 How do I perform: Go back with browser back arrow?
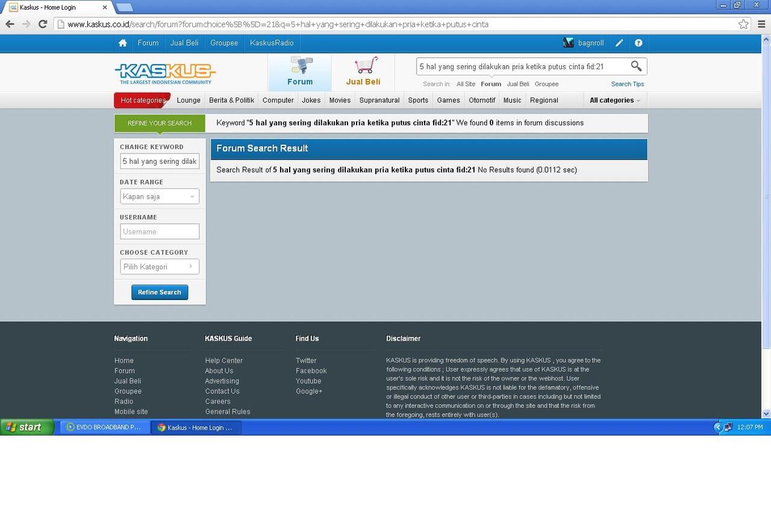(10, 24)
